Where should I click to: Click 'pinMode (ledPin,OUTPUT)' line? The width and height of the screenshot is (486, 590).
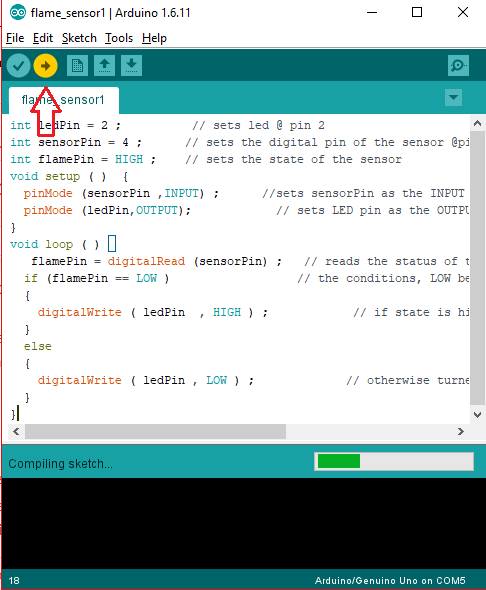(x=107, y=210)
